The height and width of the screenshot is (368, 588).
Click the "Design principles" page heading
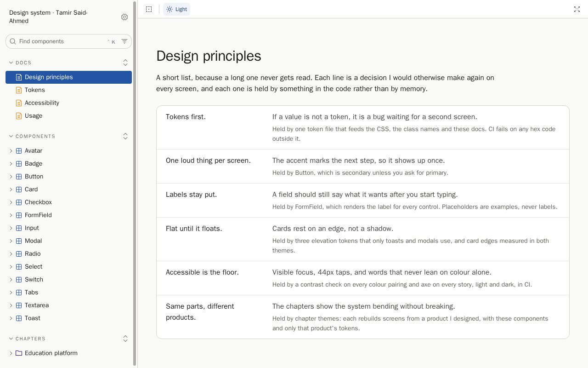(209, 56)
